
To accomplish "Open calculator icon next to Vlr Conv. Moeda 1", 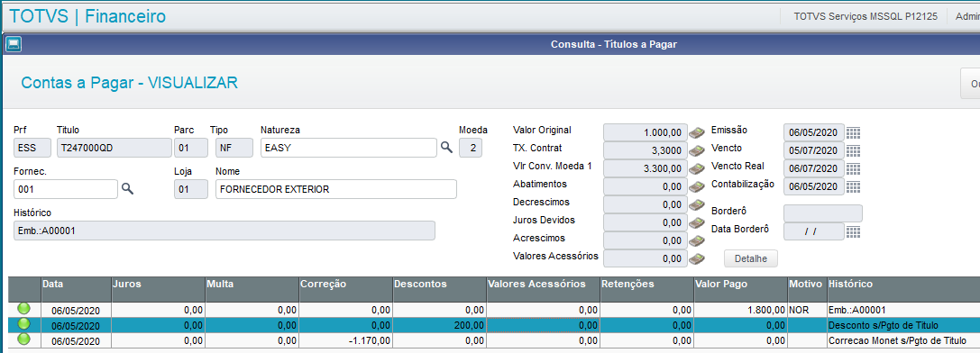I will [x=696, y=168].
